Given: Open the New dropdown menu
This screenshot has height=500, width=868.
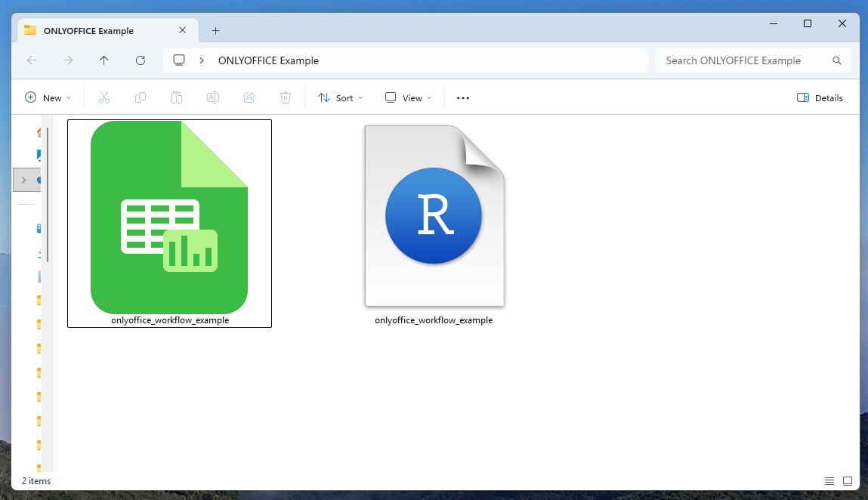Looking at the screenshot, I should click(x=48, y=97).
